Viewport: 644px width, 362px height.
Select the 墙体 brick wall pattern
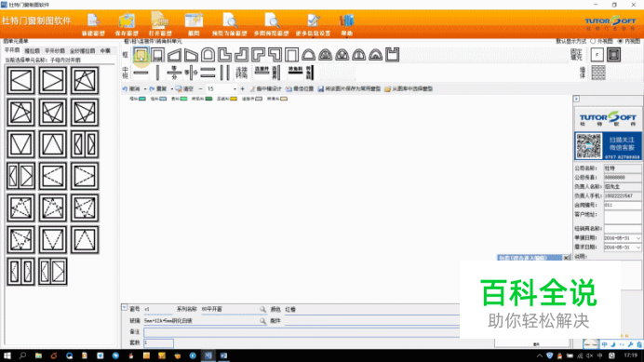click(598, 73)
